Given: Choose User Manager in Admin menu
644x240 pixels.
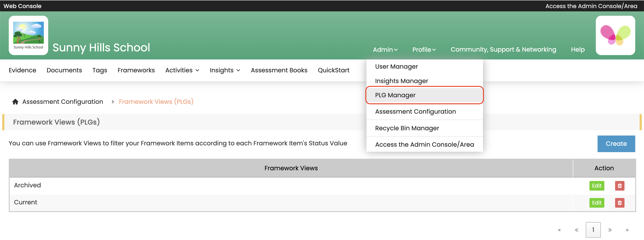Looking at the screenshot, I should [396, 66].
